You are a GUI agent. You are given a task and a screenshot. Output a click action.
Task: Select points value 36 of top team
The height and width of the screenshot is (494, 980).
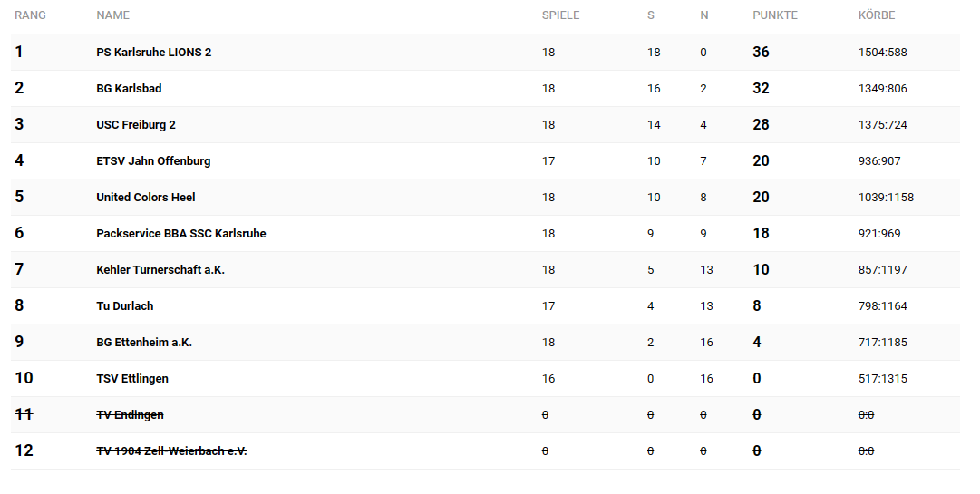click(761, 53)
